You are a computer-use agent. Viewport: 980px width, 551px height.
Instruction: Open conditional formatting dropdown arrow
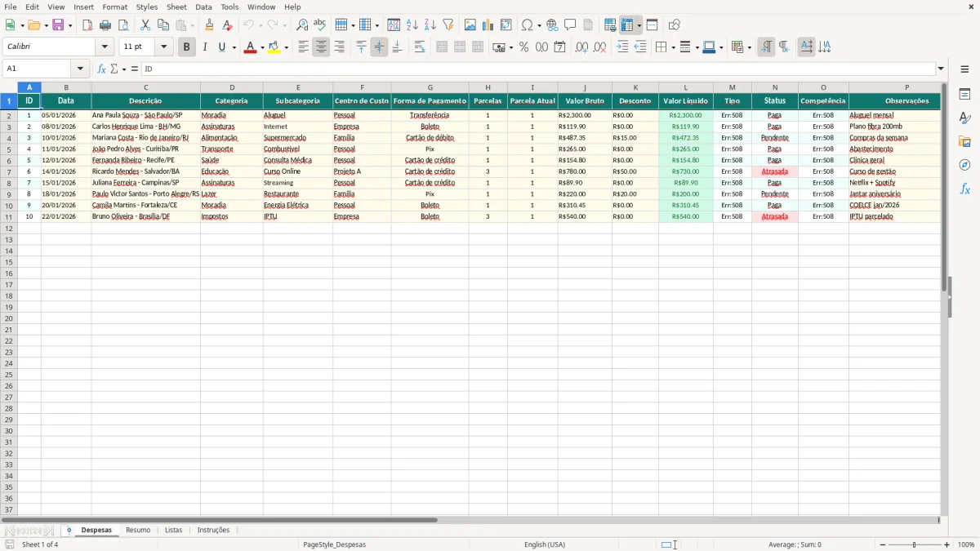tap(749, 47)
